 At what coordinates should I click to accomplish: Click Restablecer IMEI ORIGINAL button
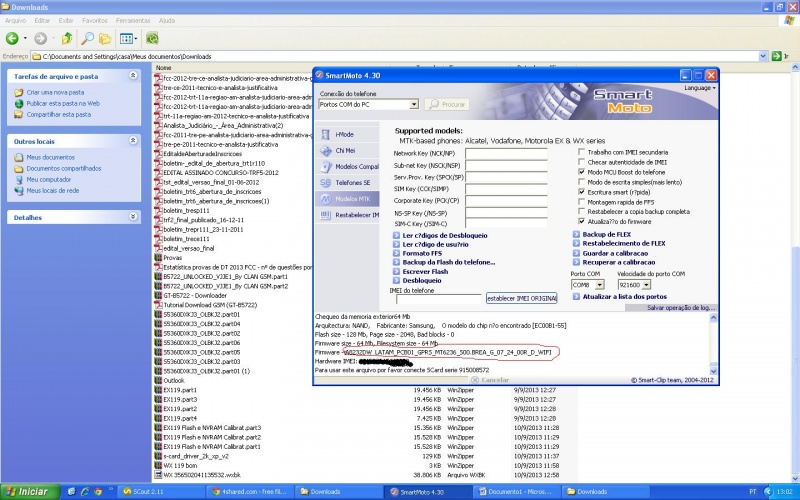tap(521, 298)
